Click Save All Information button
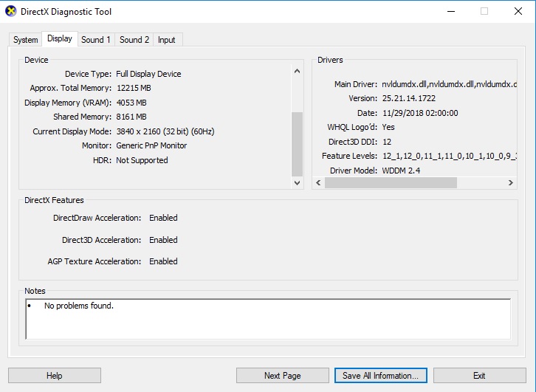Viewport: 536px width, 392px height. pyautogui.click(x=380, y=376)
